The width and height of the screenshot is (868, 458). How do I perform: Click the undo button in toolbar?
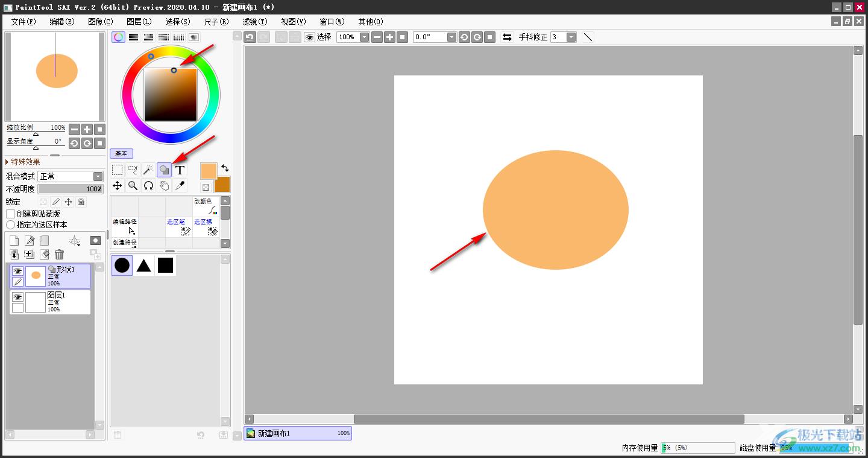(250, 37)
